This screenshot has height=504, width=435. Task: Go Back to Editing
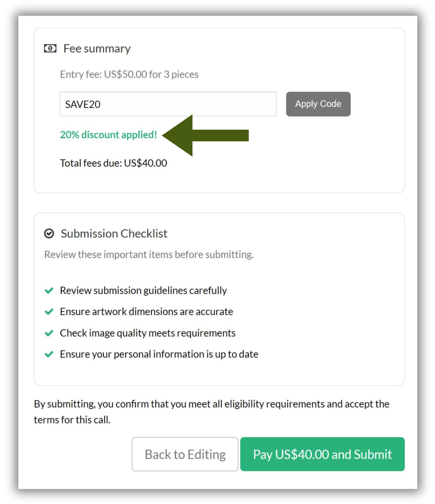pyautogui.click(x=185, y=454)
